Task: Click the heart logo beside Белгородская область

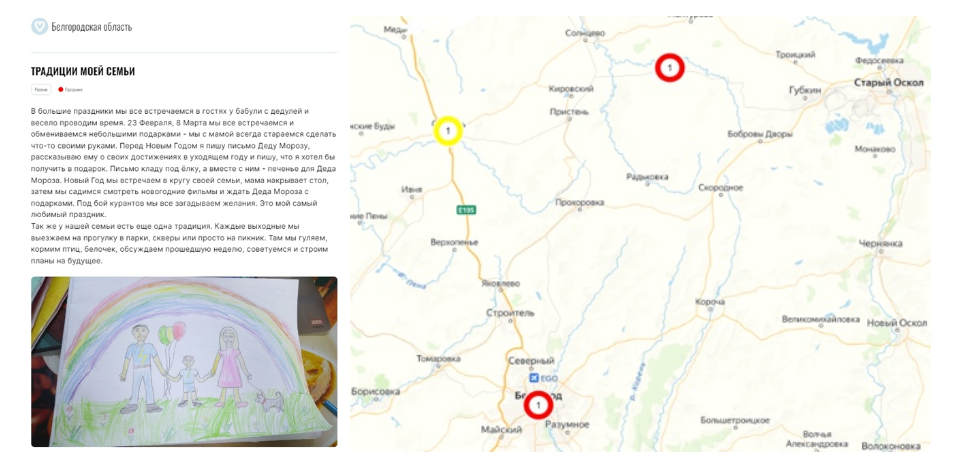Action: click(40, 27)
